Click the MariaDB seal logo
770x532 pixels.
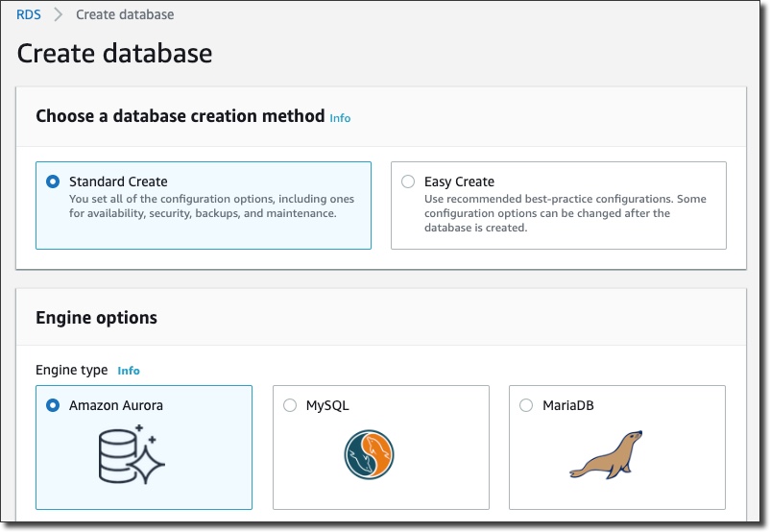click(x=608, y=455)
